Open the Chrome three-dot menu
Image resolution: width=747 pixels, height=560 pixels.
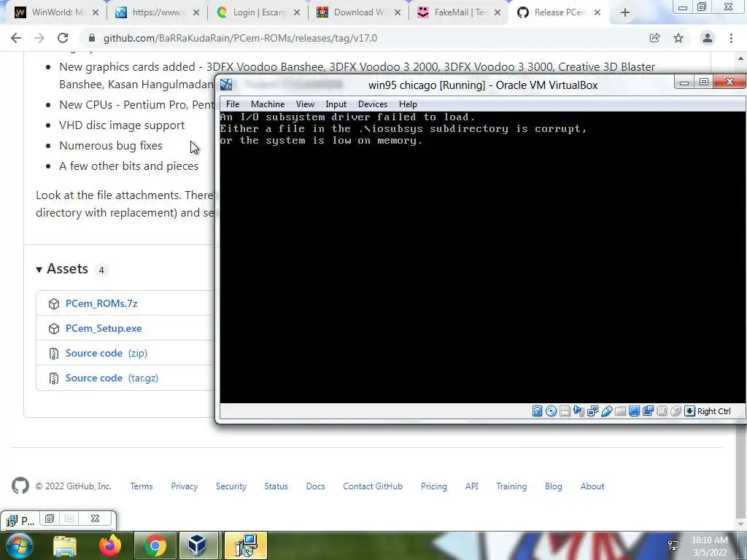click(731, 38)
